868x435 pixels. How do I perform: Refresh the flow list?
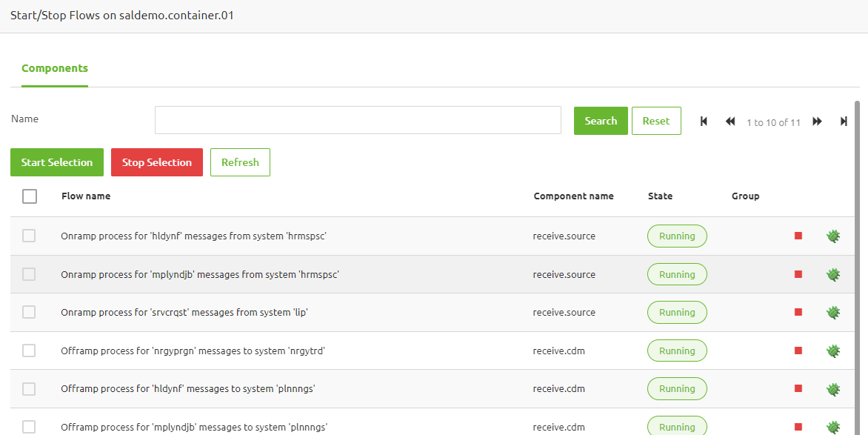pos(240,162)
